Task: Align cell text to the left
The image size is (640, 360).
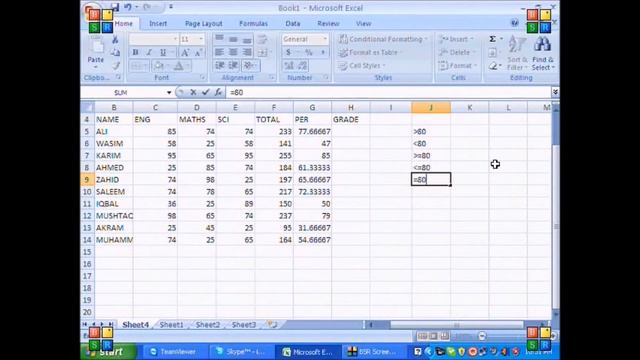Action: point(220,52)
